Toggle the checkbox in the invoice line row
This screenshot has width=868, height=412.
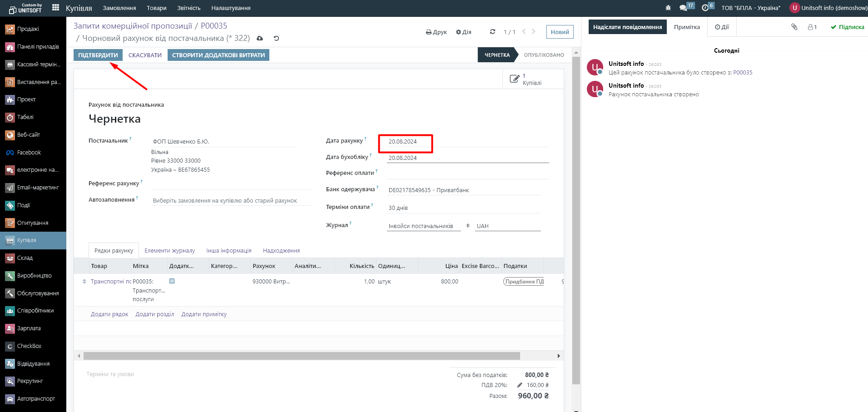click(172, 281)
